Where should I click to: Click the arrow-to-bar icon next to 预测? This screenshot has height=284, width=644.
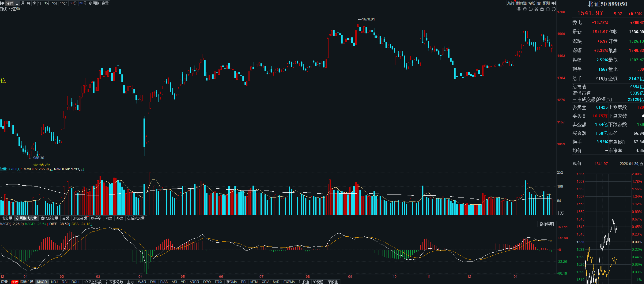tap(554, 3)
